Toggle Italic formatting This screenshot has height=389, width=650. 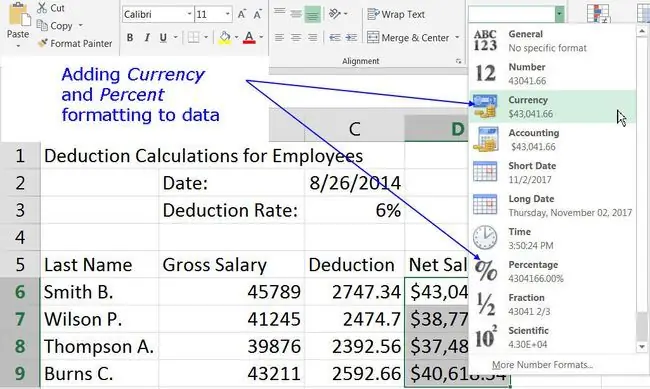coord(147,38)
